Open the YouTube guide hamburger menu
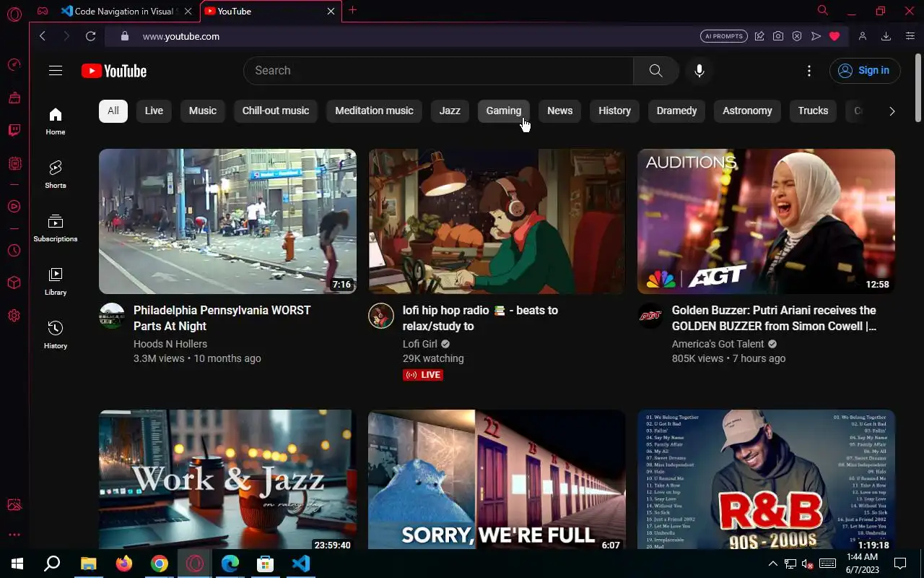This screenshot has height=578, width=924. click(56, 71)
